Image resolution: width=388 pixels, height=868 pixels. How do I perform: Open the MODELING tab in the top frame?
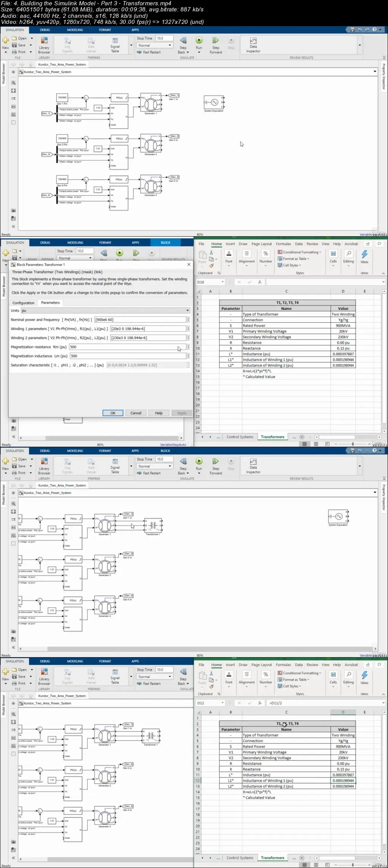click(75, 30)
